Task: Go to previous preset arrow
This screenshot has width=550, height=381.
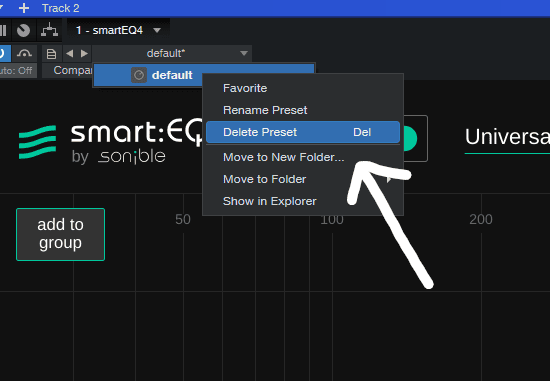Action: point(69,53)
